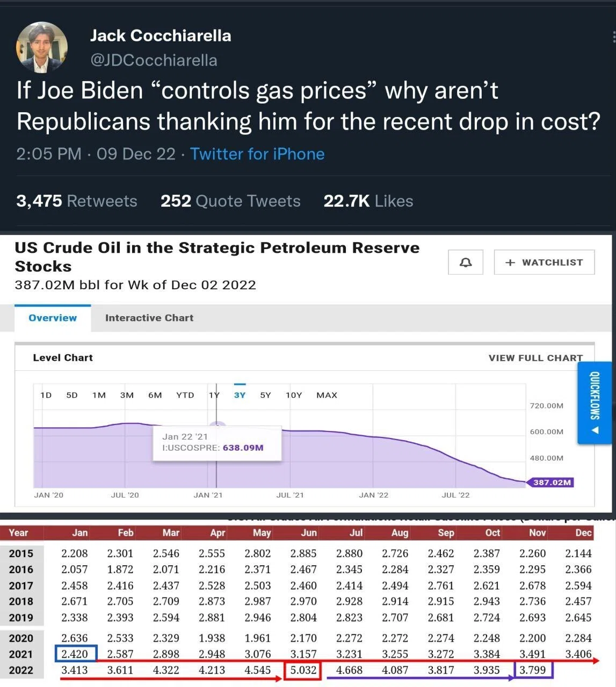616x687 pixels.
Task: Select the 1D chart range
Action: pos(46,395)
